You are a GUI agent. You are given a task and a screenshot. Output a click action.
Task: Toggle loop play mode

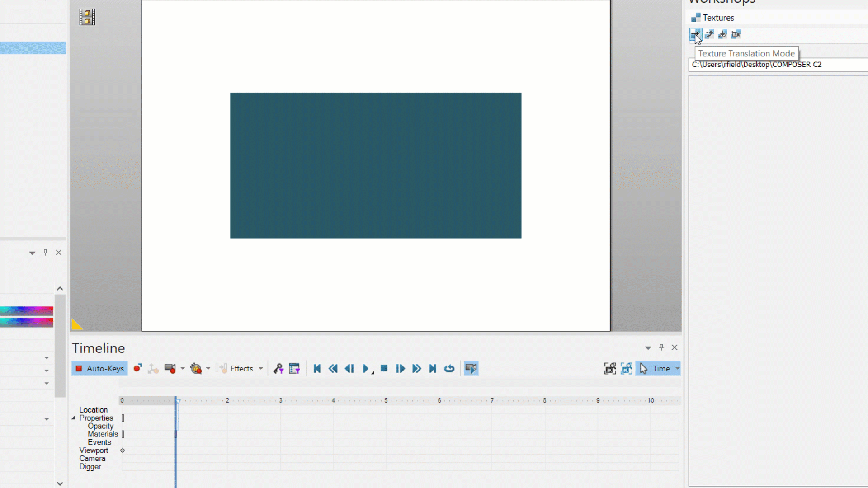(449, 369)
